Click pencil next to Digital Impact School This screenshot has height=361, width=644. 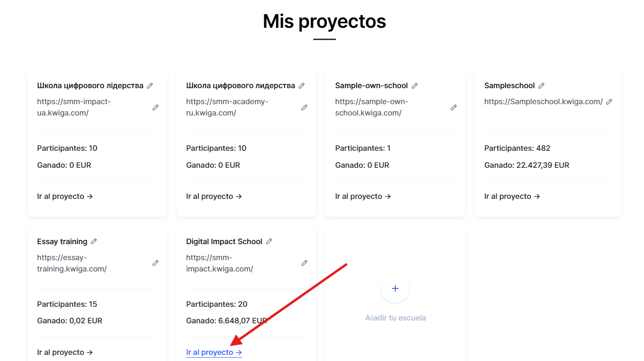[x=269, y=241]
